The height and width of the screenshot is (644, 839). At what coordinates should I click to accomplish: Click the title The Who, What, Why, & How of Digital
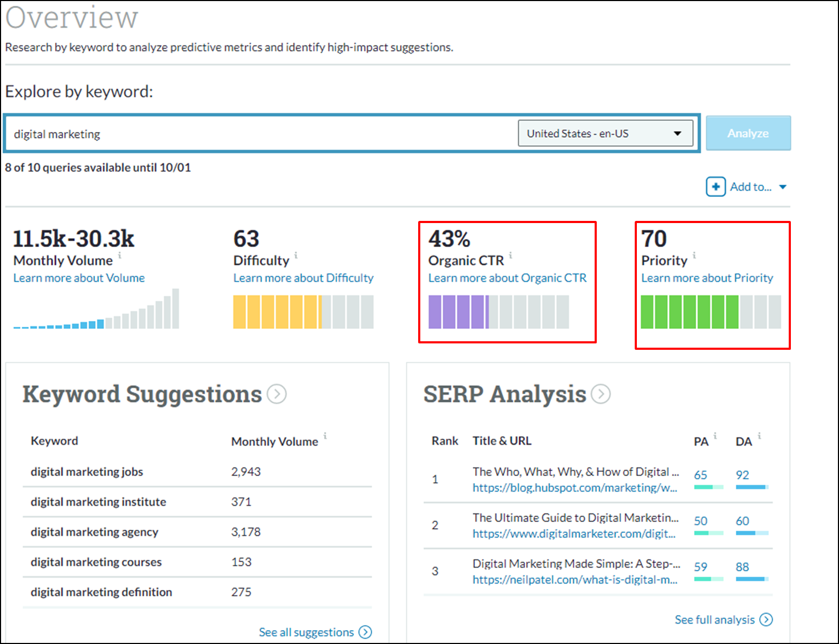pos(576,472)
